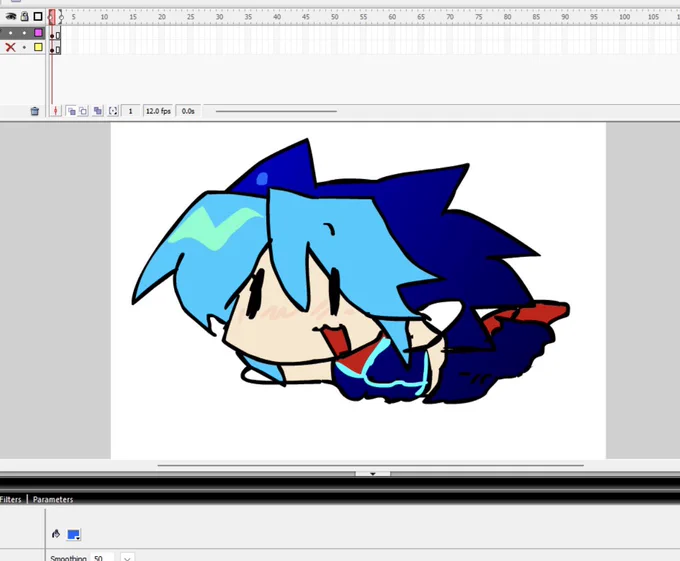Enable Edit Multiple Frames

tap(98, 111)
